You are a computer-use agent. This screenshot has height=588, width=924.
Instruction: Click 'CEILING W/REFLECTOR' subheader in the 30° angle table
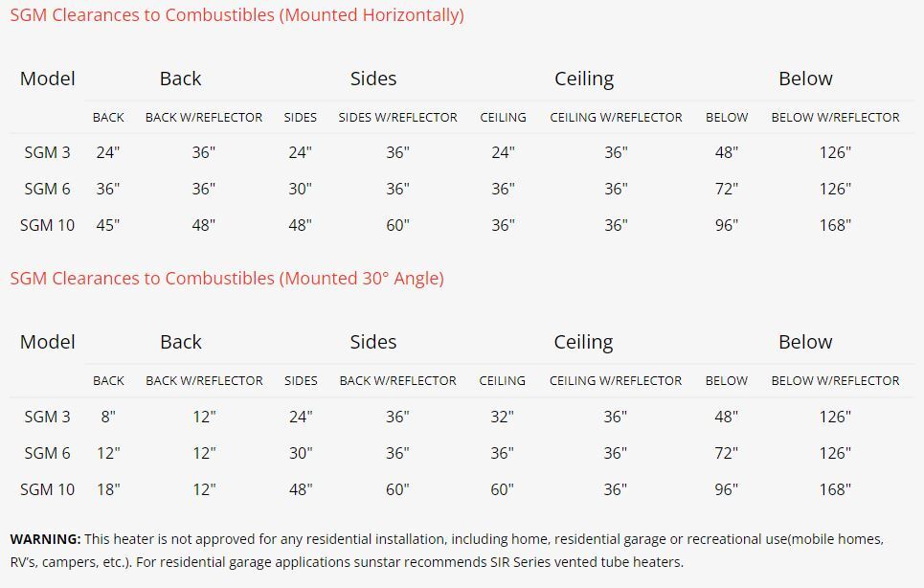(x=616, y=380)
